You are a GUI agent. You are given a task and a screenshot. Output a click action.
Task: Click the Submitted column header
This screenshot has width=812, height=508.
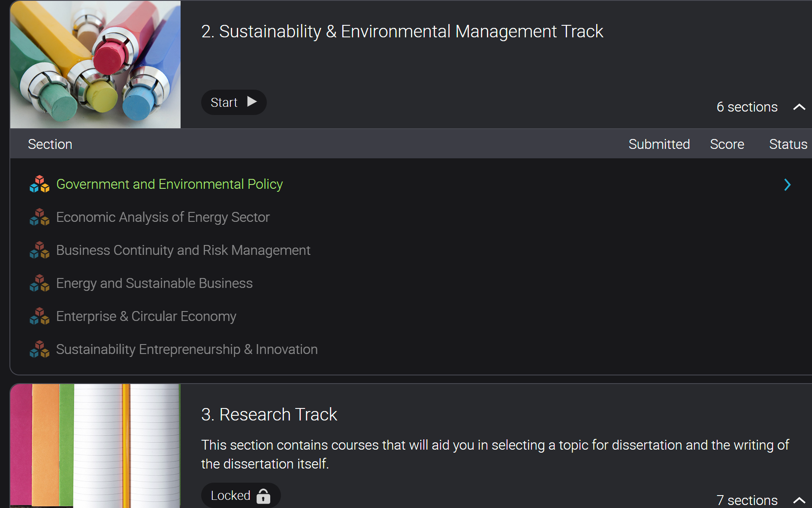[659, 144]
